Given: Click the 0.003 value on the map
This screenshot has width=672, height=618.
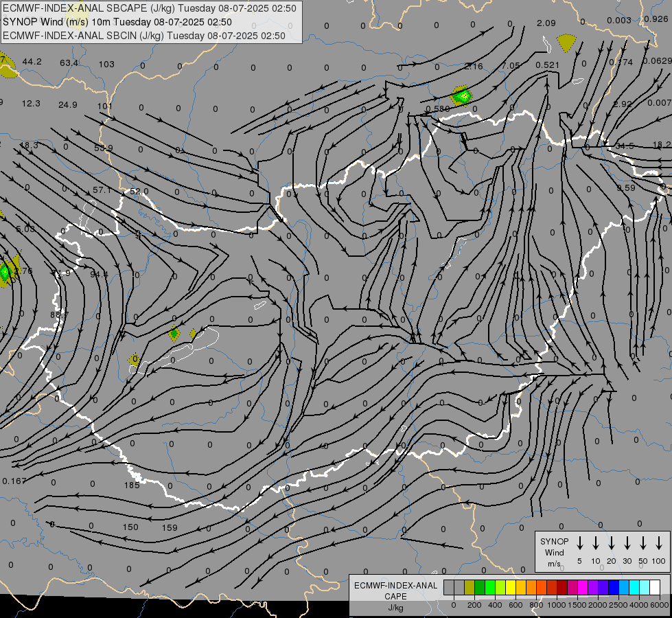Looking at the screenshot, I should [619, 20].
